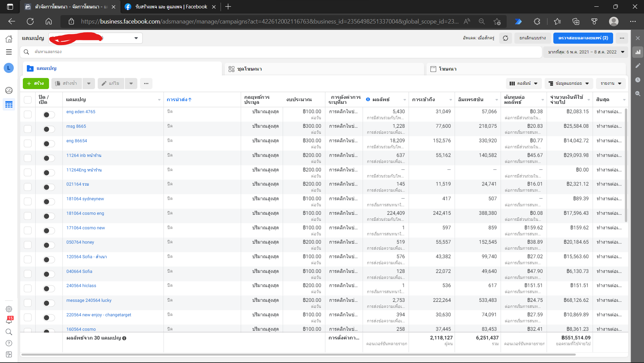This screenshot has height=363, width=644.
Task: Open notifications bell with 15 badge
Action: pyautogui.click(x=9, y=320)
